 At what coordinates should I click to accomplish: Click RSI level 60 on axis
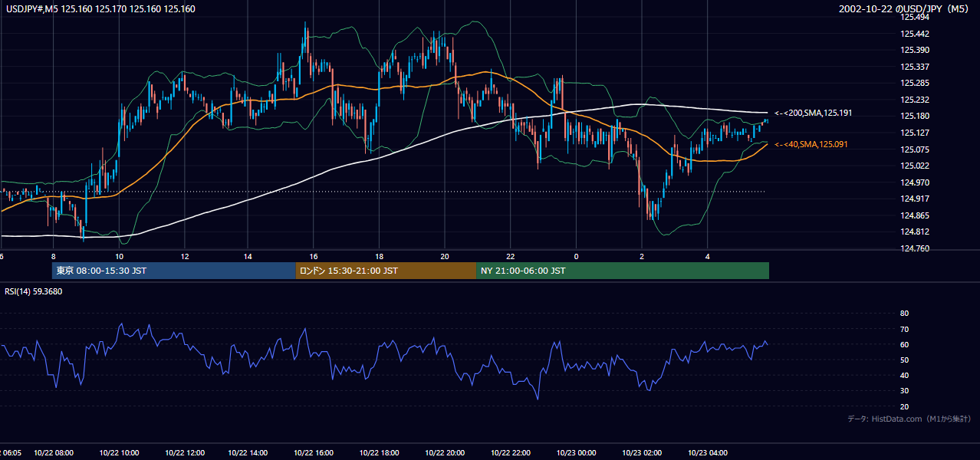[x=904, y=344]
